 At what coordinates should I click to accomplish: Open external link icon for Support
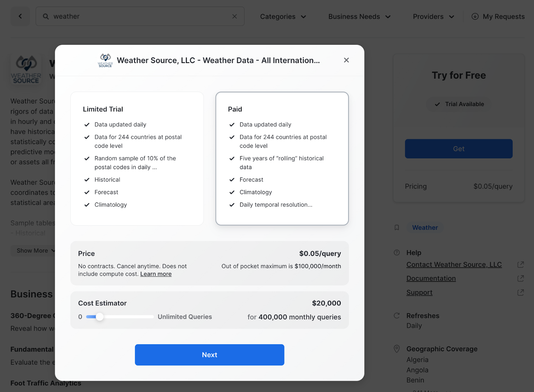521,293
